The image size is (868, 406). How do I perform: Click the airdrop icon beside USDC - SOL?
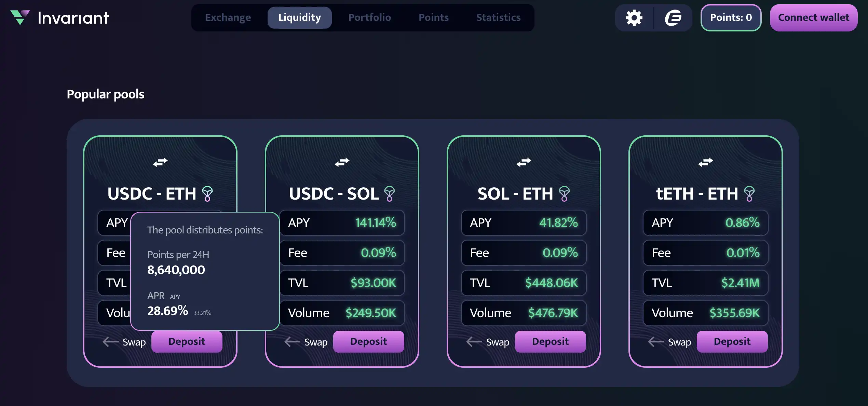pyautogui.click(x=390, y=194)
